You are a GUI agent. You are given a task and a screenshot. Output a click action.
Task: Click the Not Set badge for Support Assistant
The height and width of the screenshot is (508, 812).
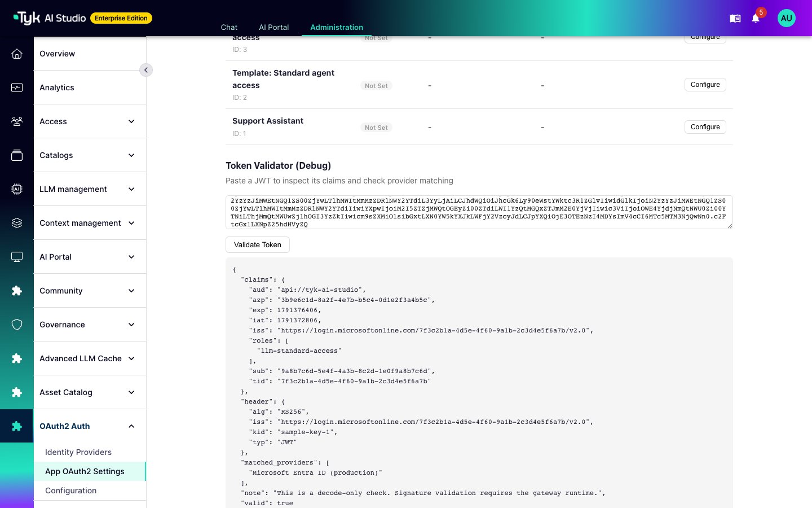tap(376, 128)
